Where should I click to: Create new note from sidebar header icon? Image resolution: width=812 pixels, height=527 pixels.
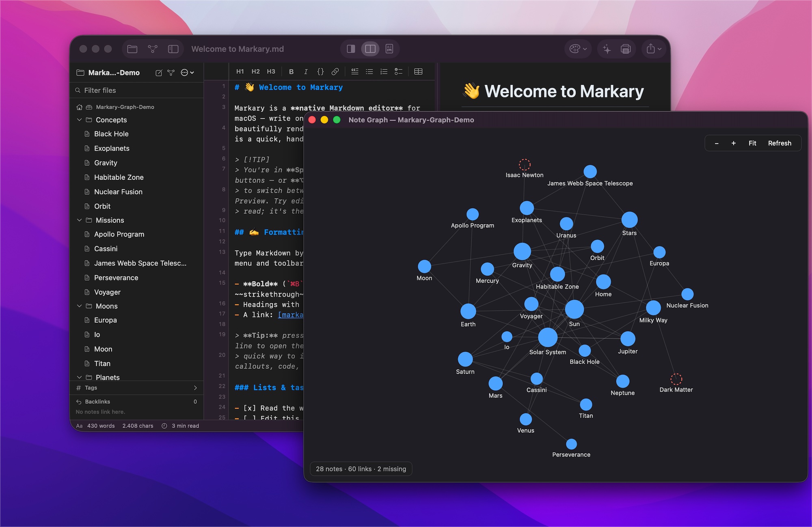[159, 73]
